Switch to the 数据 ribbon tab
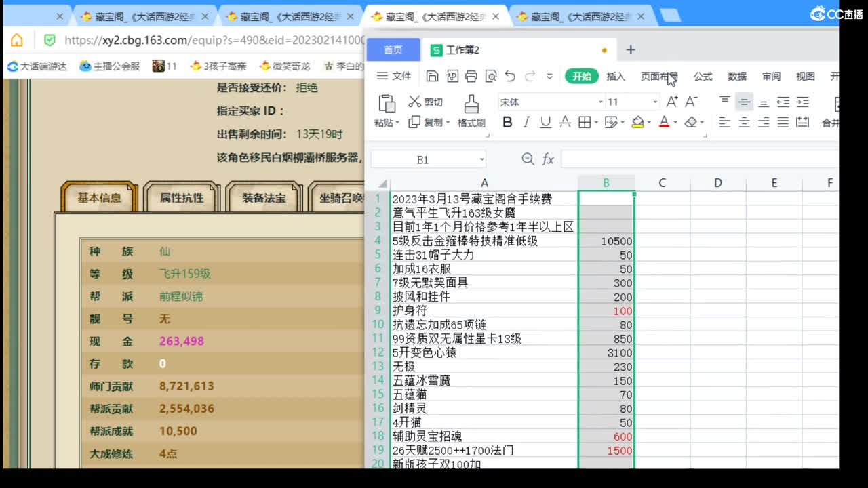Viewport: 868px width, 488px height. pos(737,77)
